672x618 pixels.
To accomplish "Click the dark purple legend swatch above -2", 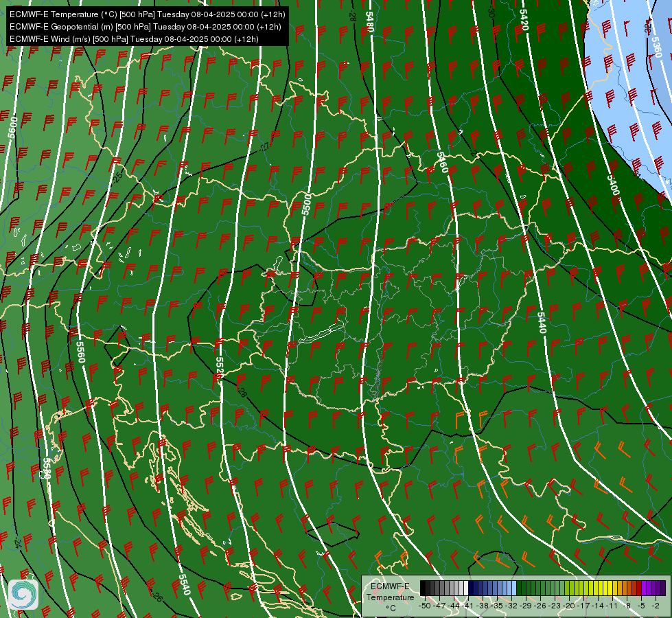I will (x=663, y=588).
